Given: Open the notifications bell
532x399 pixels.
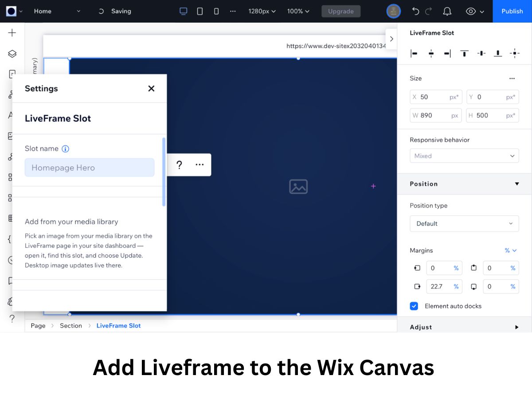Looking at the screenshot, I should [447, 11].
